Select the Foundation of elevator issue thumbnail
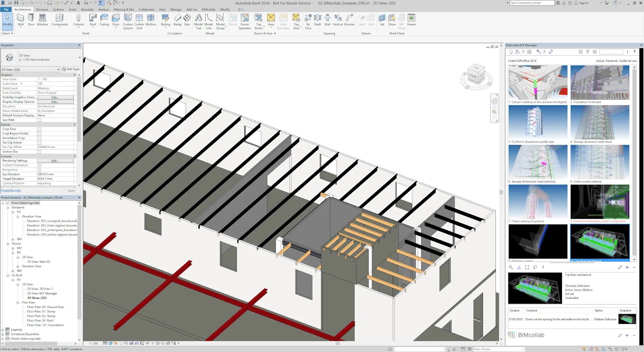 click(x=600, y=82)
